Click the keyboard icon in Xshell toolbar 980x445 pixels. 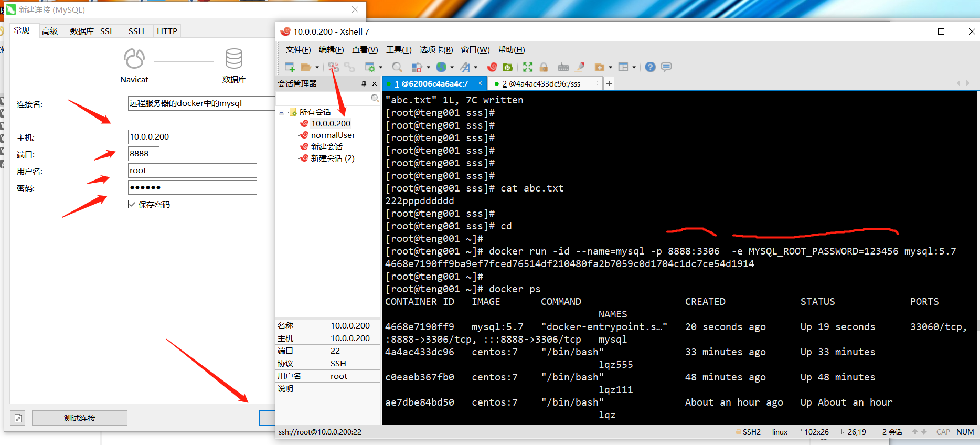[x=563, y=67]
